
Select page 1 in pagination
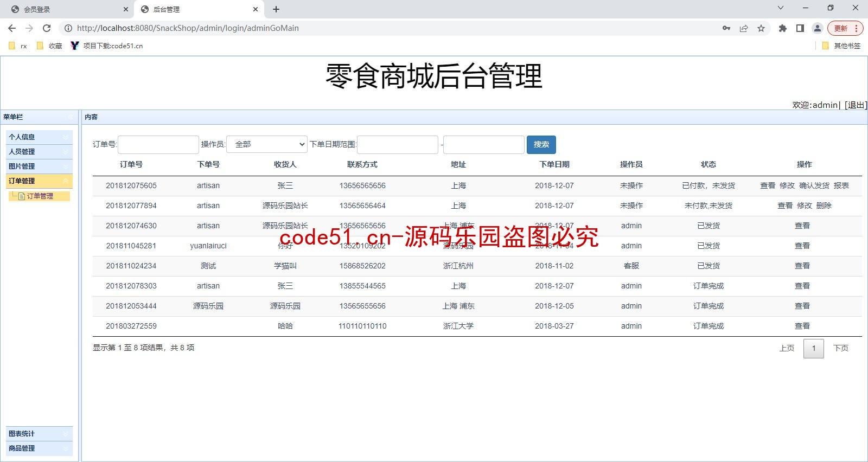[x=814, y=348]
